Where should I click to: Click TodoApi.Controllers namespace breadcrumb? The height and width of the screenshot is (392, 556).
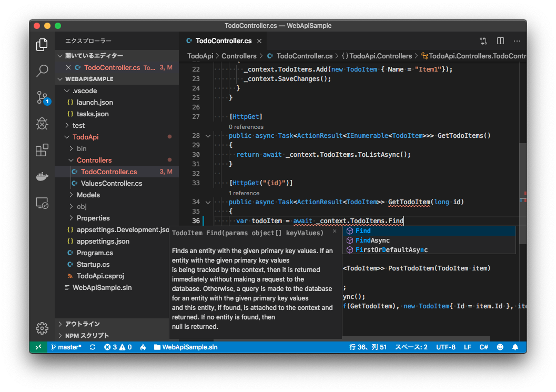click(377, 56)
